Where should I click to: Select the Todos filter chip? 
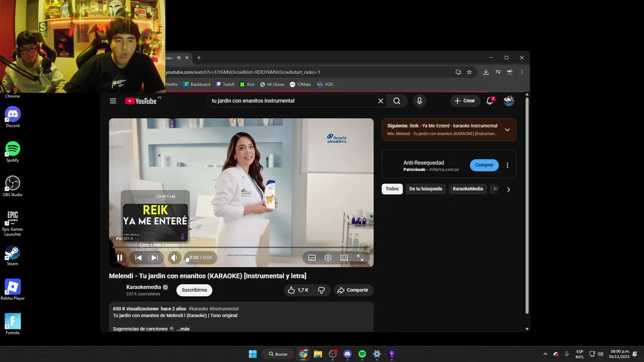click(392, 189)
